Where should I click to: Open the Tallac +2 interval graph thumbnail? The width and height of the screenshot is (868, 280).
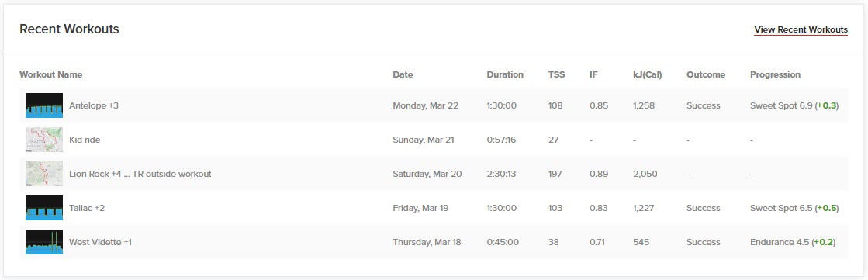point(43,208)
